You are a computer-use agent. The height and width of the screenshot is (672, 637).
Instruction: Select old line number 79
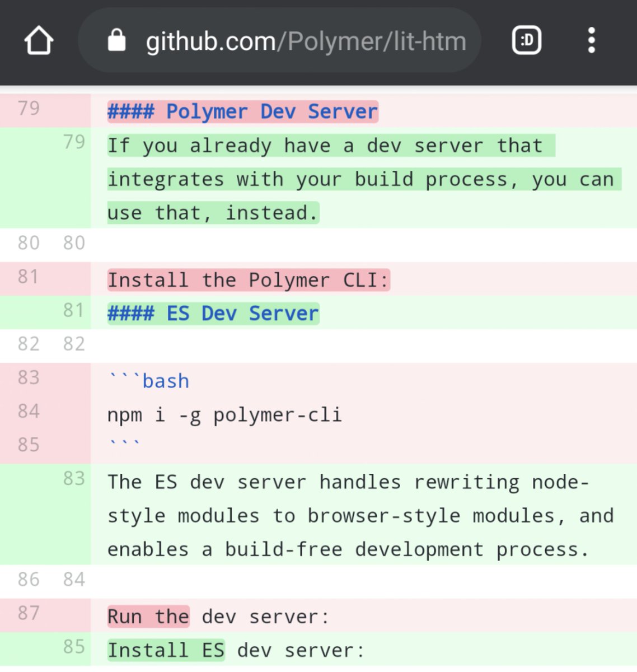[x=29, y=108]
